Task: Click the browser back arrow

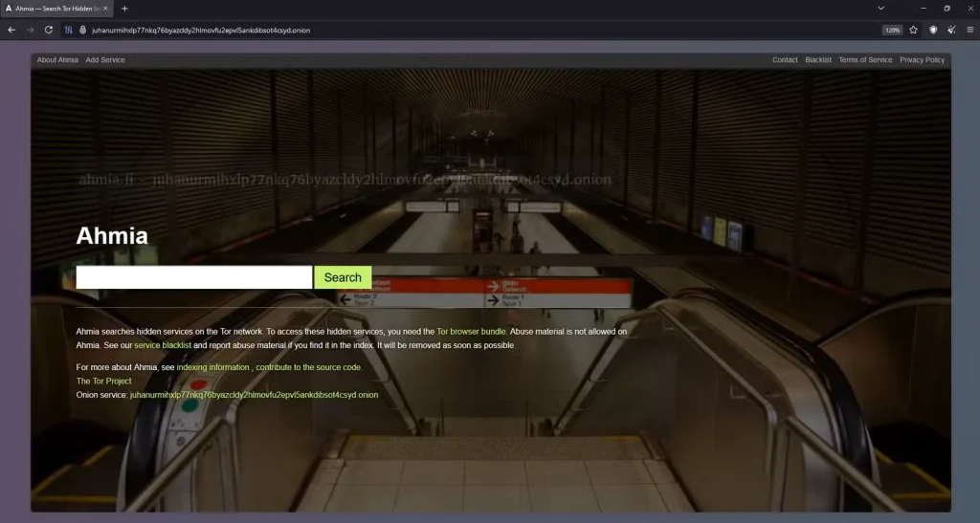Action: point(11,30)
